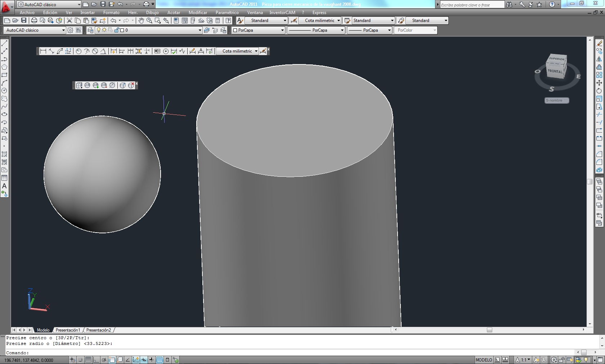Screen dimensions: 605x364
Task: Open the InventorCAM menu
Action: point(282,13)
